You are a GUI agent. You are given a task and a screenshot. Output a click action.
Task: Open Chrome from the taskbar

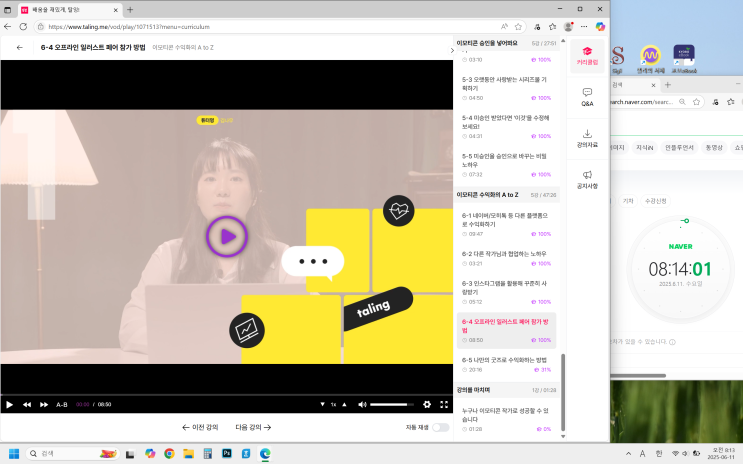[169, 454]
